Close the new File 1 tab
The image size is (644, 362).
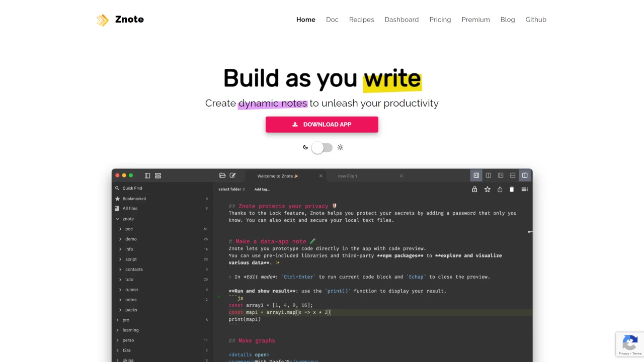tap(401, 176)
